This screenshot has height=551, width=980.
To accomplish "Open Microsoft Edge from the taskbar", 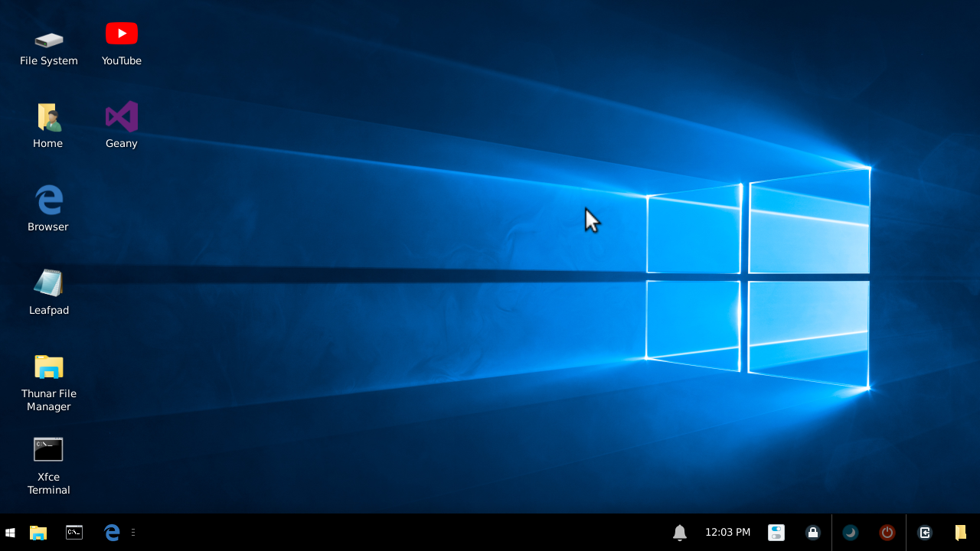I will 110,532.
